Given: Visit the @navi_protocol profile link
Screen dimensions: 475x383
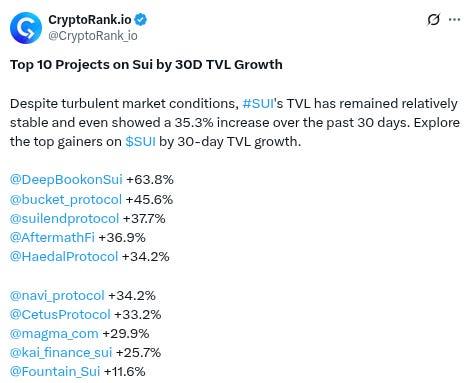Looking at the screenshot, I should tap(57, 295).
